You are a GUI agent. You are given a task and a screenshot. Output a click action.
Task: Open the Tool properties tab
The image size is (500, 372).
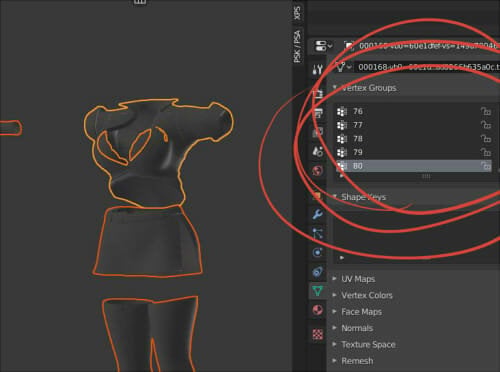click(x=318, y=69)
